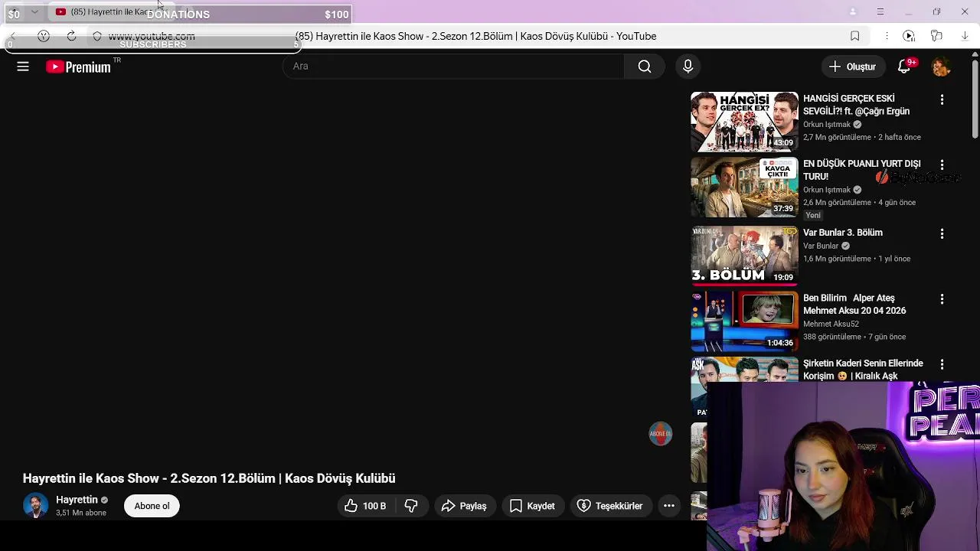Send thanks with the Teşekkürler button

(609, 506)
